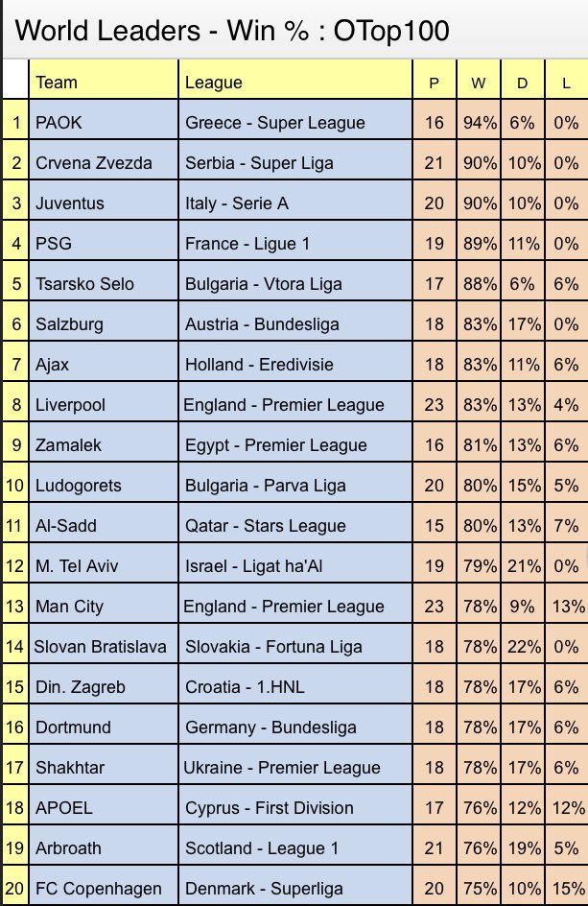Image resolution: width=588 pixels, height=906 pixels.
Task: Open the Crvena Zvezda team entry
Action: click(92, 163)
